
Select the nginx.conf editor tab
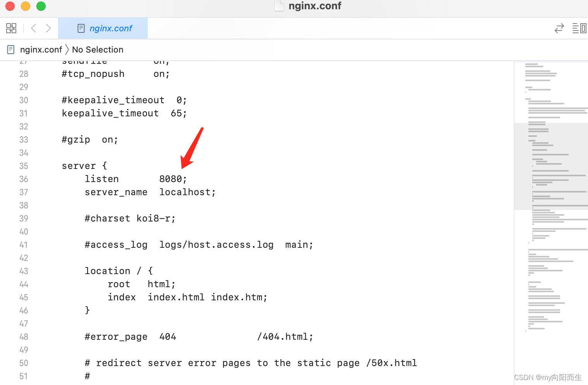(x=103, y=28)
